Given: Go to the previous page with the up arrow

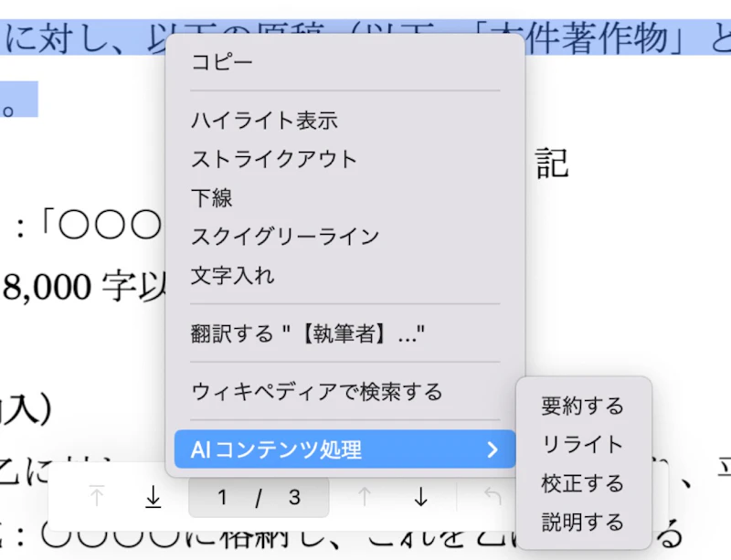Looking at the screenshot, I should pos(365,496).
